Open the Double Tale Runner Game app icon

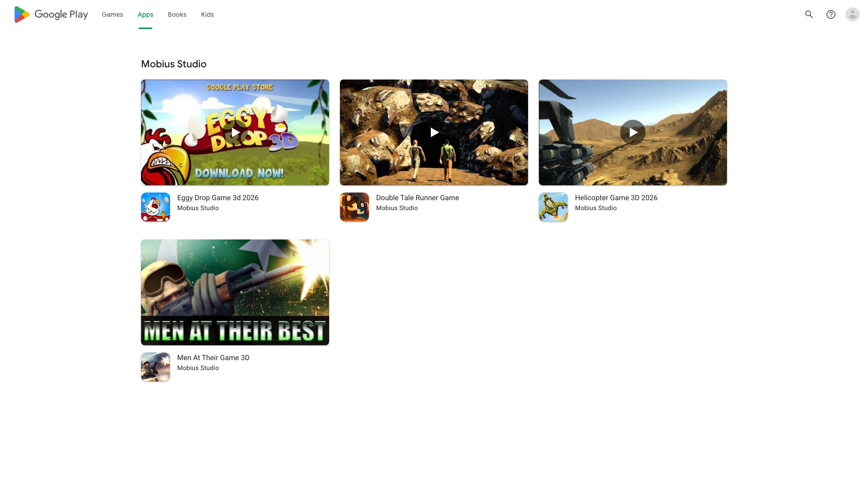pos(354,207)
